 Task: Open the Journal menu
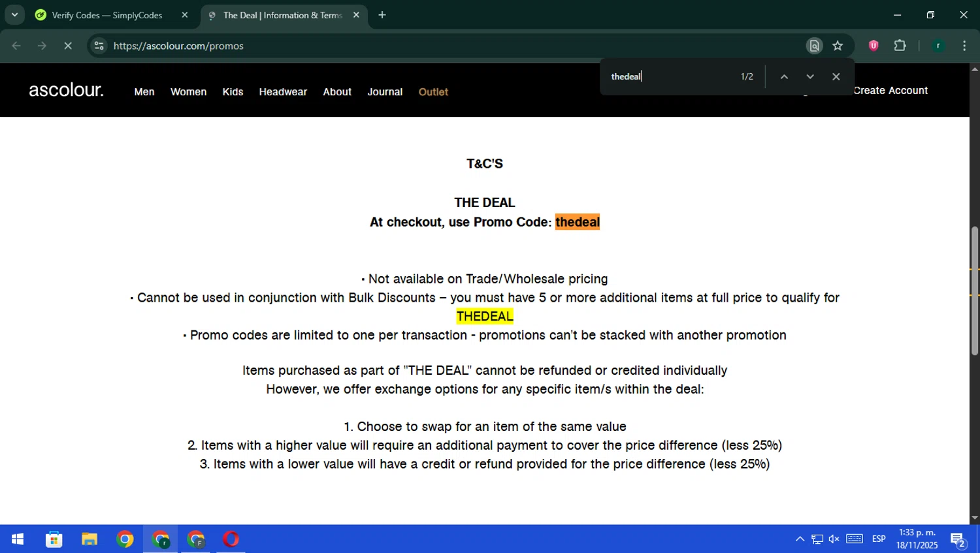click(385, 92)
